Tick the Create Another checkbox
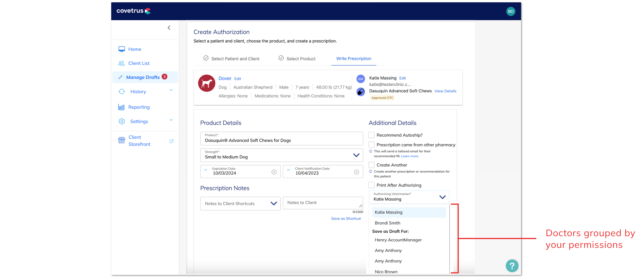 tap(371, 165)
